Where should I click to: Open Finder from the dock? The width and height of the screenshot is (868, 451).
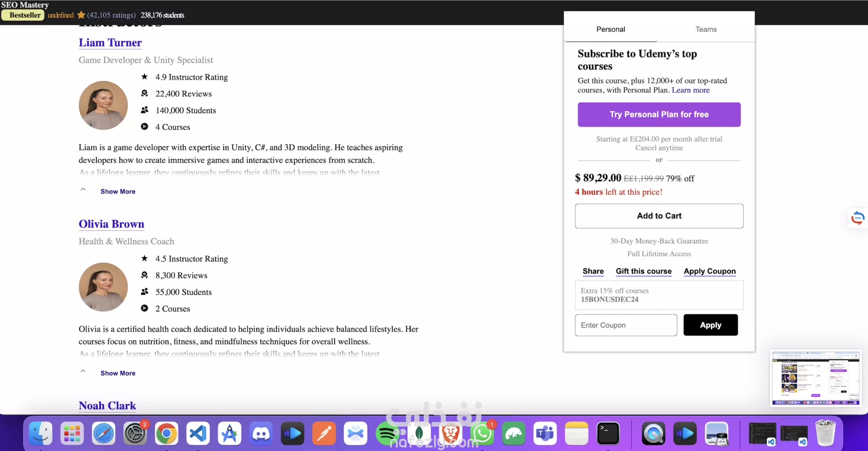coord(41,434)
